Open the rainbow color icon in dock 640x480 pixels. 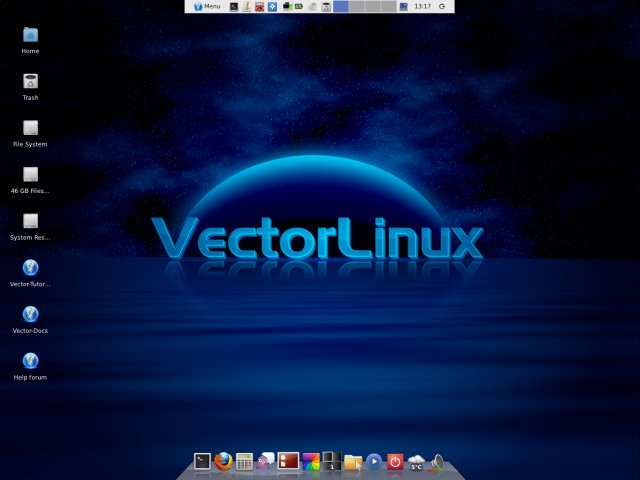[x=311, y=462]
